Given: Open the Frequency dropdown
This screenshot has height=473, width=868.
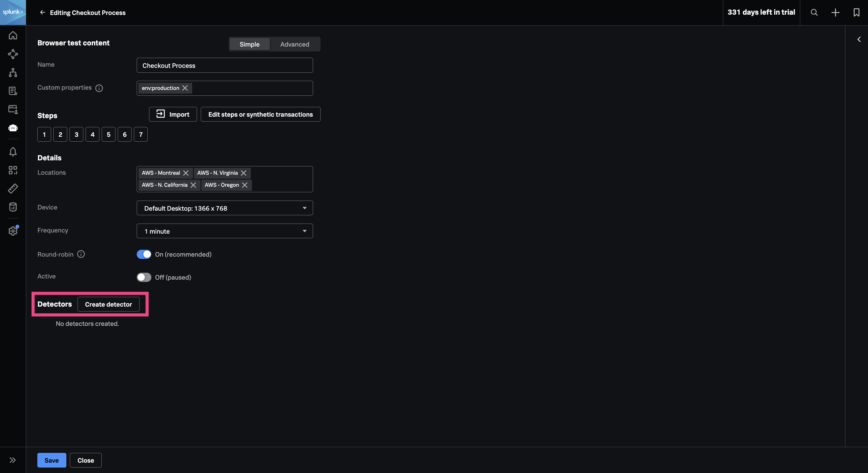Looking at the screenshot, I should (x=224, y=231).
